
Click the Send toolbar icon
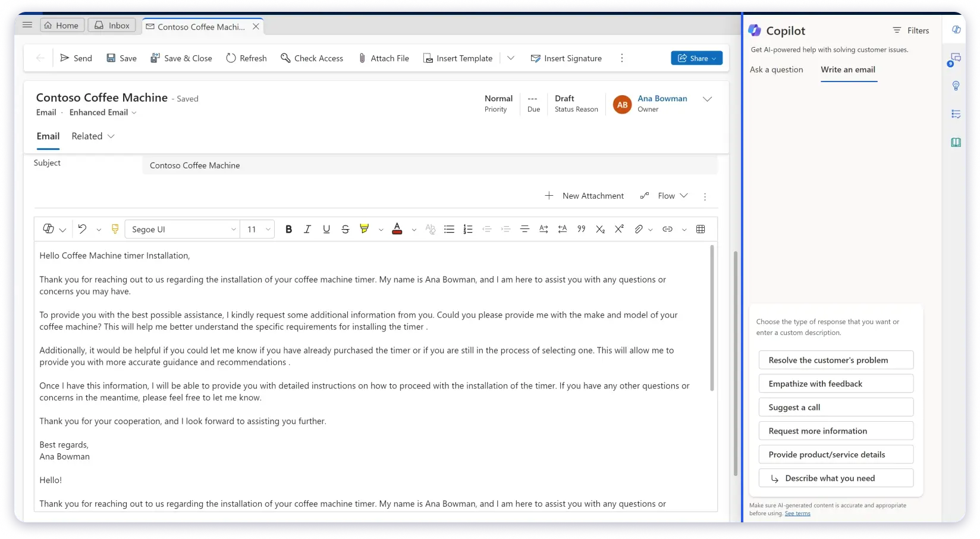tap(65, 58)
